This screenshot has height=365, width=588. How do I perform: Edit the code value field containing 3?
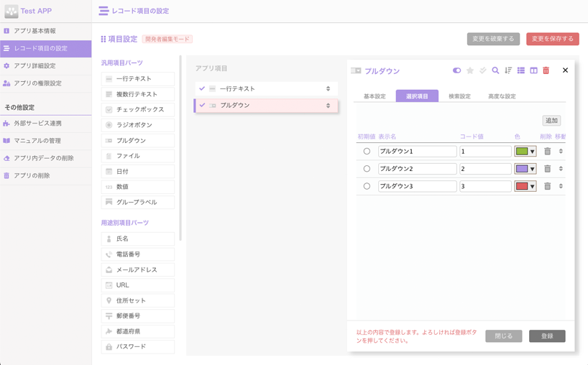click(x=486, y=186)
